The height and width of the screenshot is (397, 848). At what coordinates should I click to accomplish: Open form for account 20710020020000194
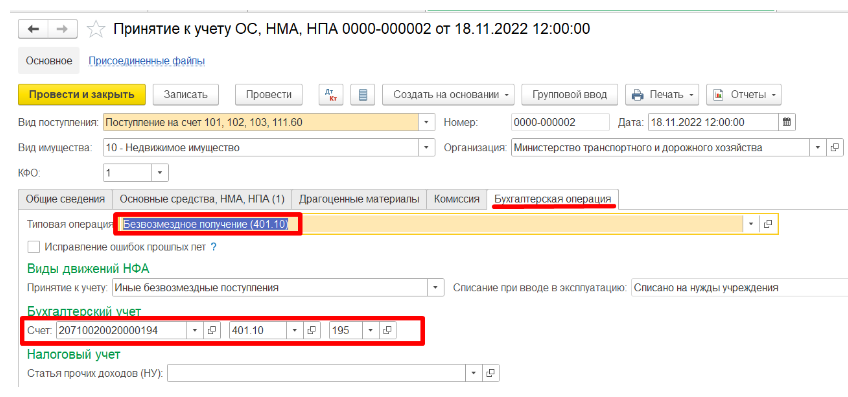point(211,330)
